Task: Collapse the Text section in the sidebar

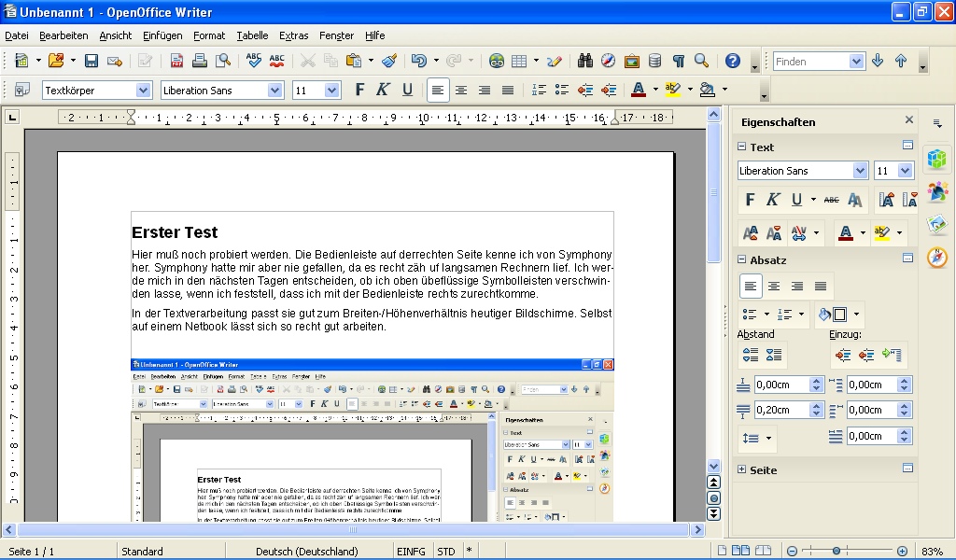Action: click(x=741, y=147)
